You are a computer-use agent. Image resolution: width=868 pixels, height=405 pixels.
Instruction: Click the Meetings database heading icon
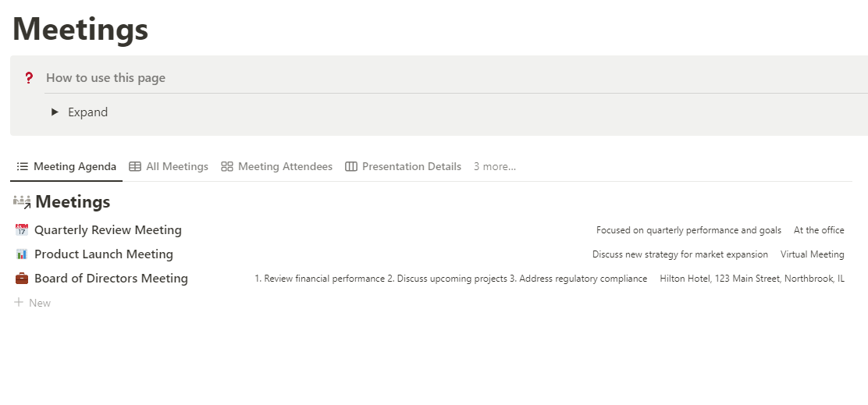pos(22,202)
